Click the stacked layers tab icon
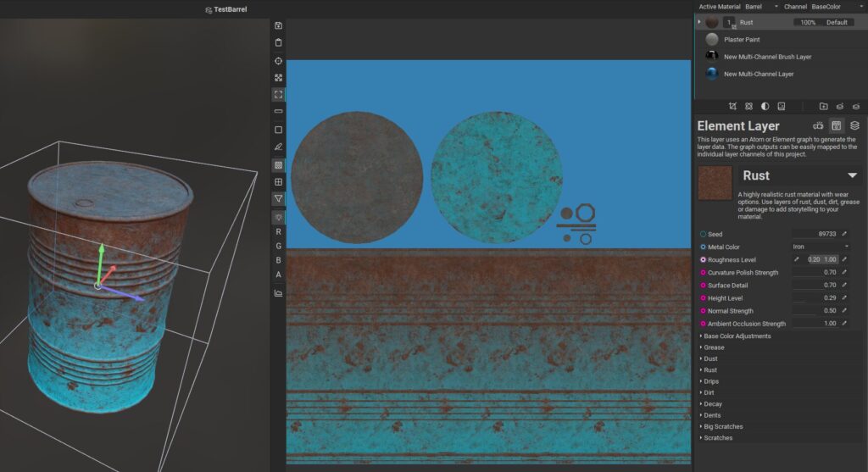The height and width of the screenshot is (472, 868). point(854,125)
